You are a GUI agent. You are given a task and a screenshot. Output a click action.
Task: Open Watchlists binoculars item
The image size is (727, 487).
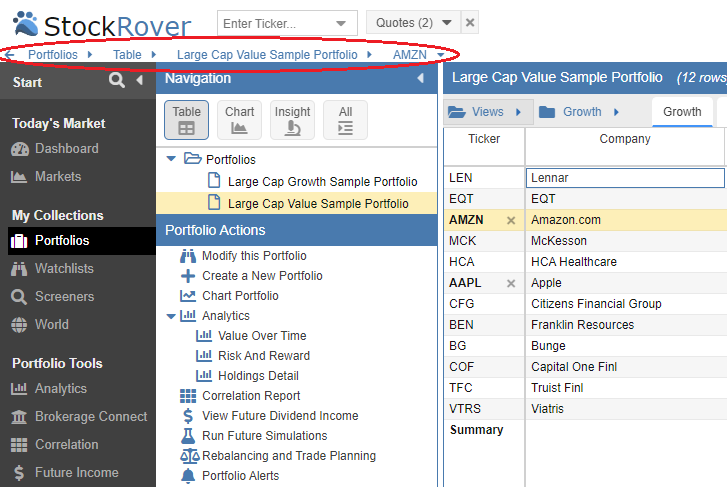(x=64, y=268)
